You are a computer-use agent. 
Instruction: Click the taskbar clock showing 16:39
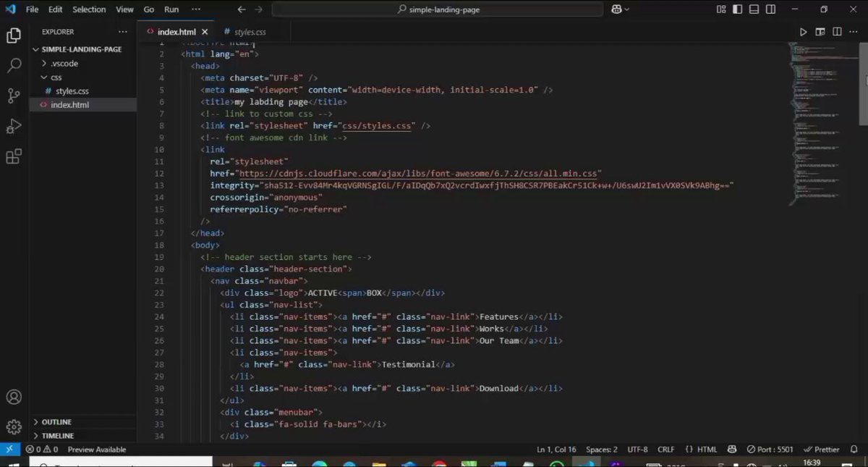point(811,463)
